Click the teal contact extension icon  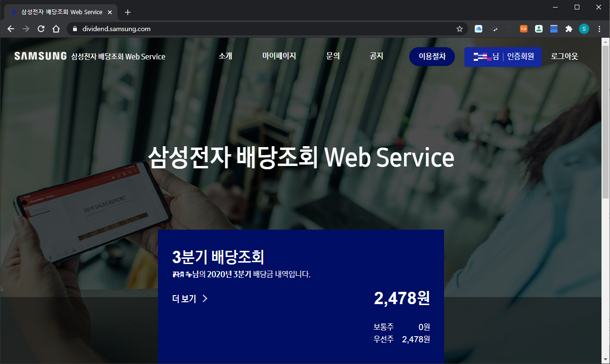[539, 29]
